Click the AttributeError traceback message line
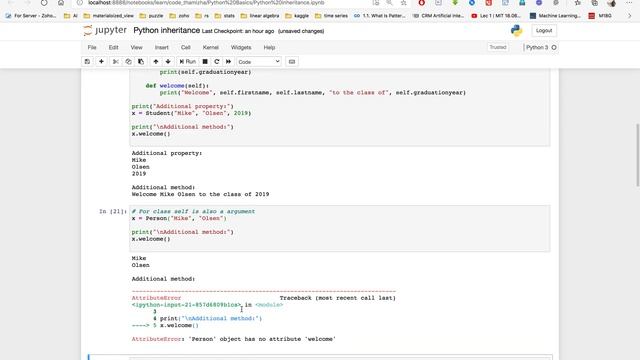Image resolution: width=640 pixels, height=360 pixels. click(x=233, y=339)
